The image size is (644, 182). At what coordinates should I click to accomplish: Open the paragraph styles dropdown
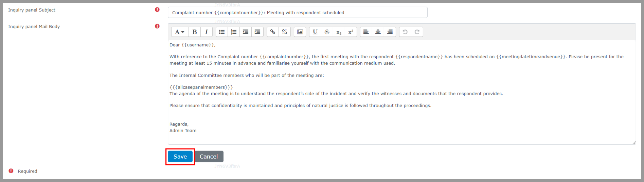(x=179, y=32)
